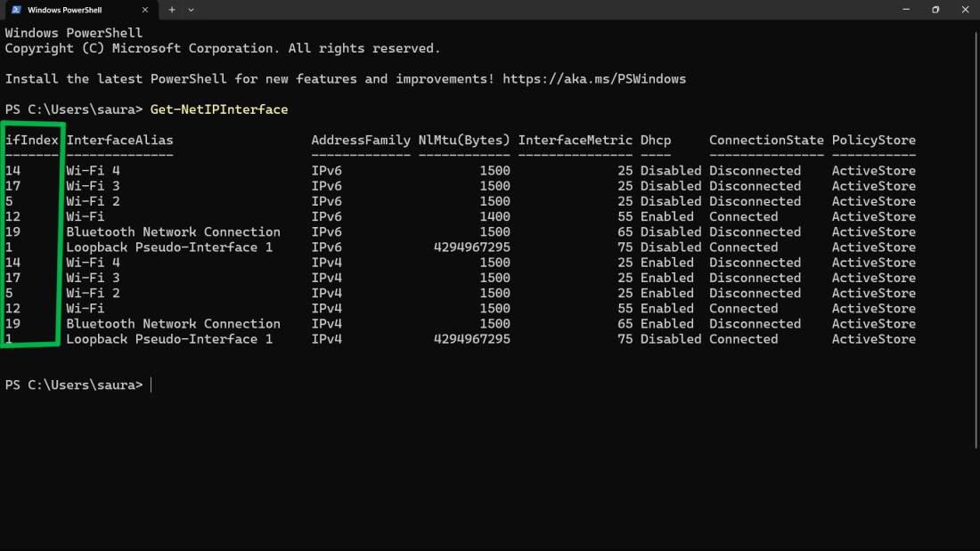Click the PolicyStore column header
Viewport: 980px width, 551px height.
(873, 140)
